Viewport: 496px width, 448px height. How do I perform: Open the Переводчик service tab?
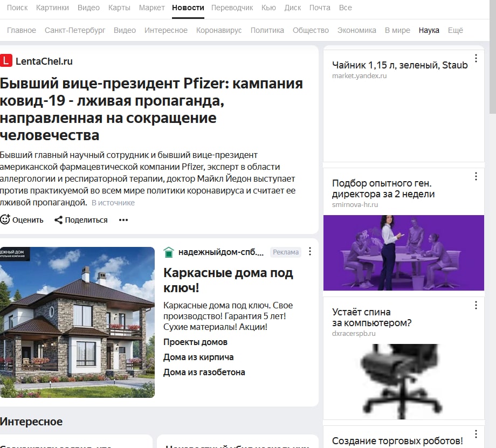click(232, 8)
